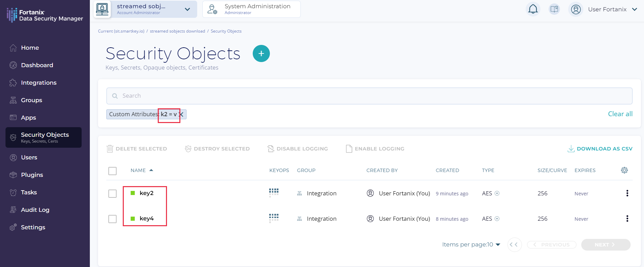Open notifications bell icon
This screenshot has height=267, width=644.
(x=533, y=9)
